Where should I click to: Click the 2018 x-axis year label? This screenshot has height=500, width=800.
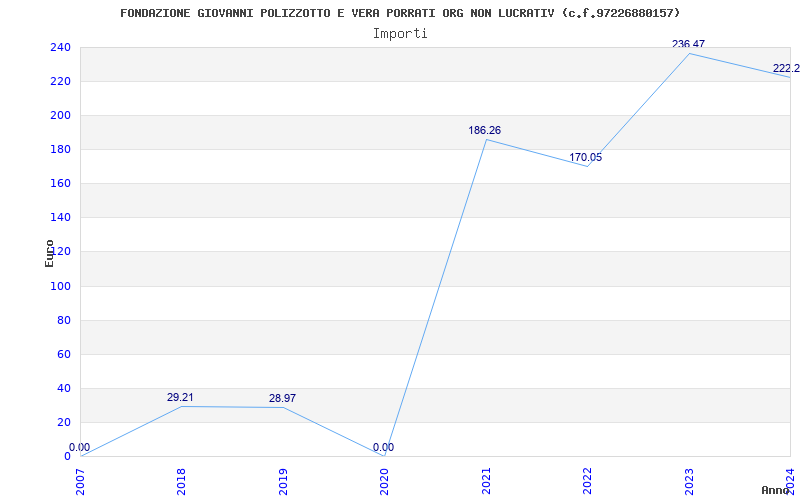coord(182,481)
